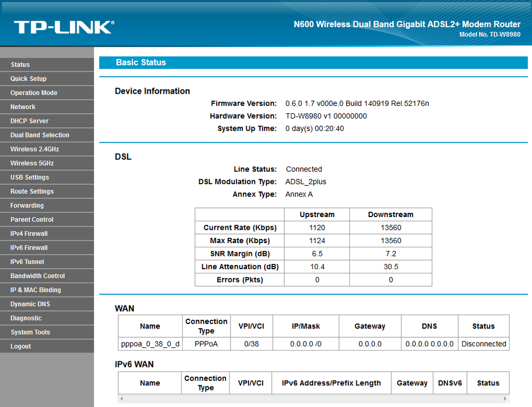Click the IPv6 WAN section heading
532x407 pixels.
pyautogui.click(x=134, y=364)
